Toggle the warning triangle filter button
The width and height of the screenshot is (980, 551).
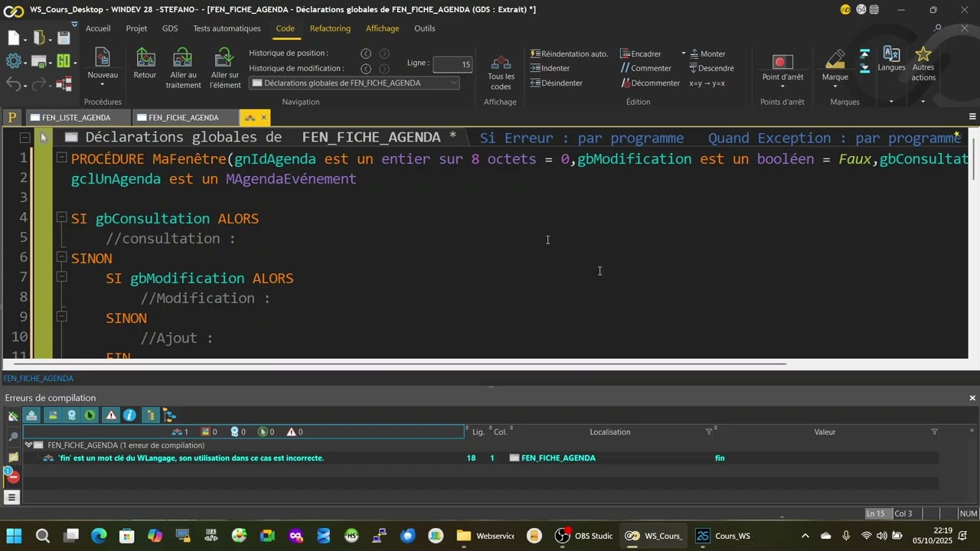click(x=111, y=415)
